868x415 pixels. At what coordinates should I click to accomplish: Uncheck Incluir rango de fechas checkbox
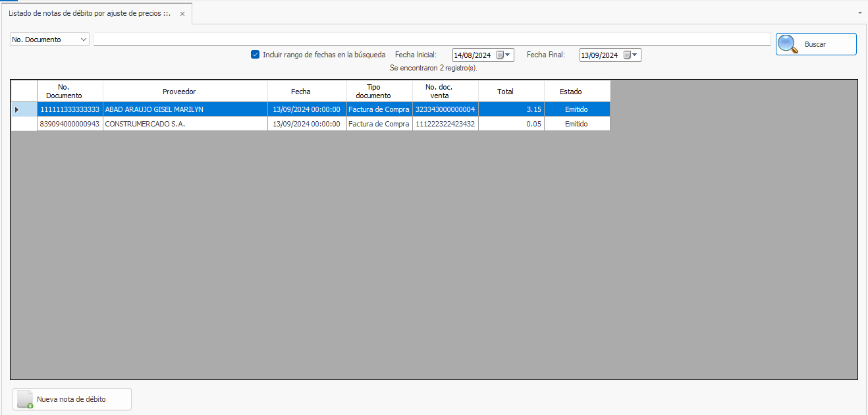tap(255, 55)
